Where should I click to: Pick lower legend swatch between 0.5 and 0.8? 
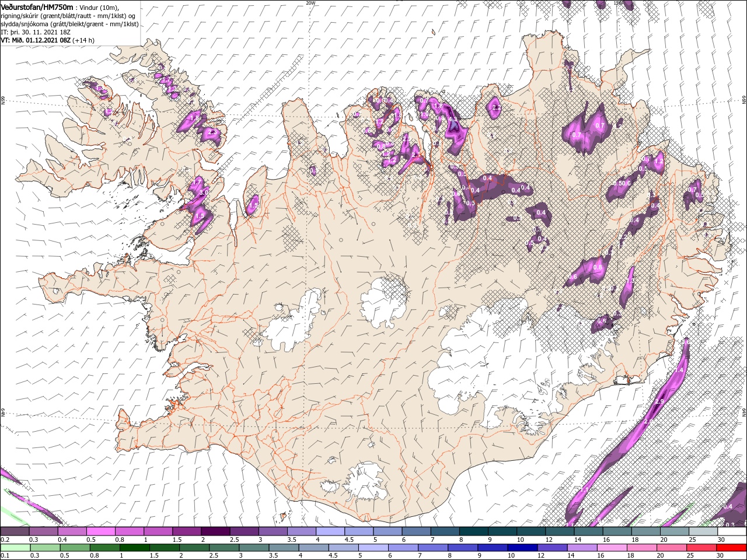click(x=76, y=548)
